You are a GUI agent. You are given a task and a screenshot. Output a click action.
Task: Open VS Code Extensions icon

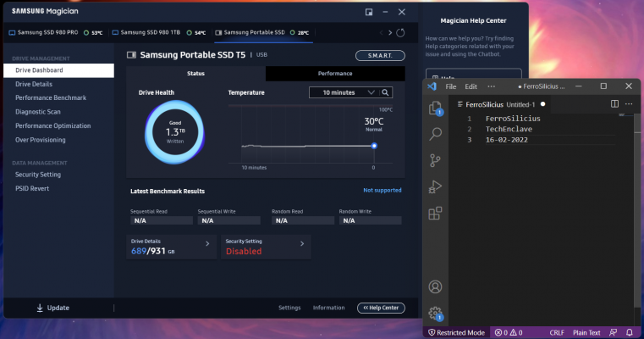coord(435,213)
